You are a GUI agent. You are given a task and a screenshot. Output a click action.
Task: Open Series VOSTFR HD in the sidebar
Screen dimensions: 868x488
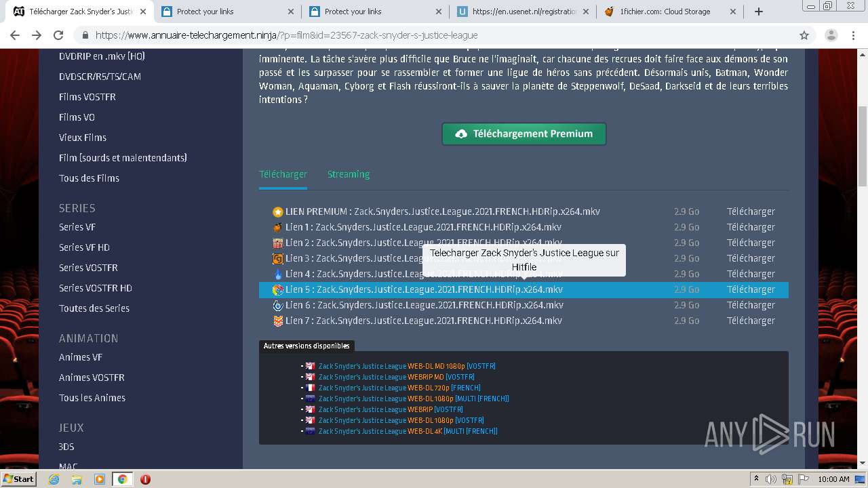coord(96,288)
